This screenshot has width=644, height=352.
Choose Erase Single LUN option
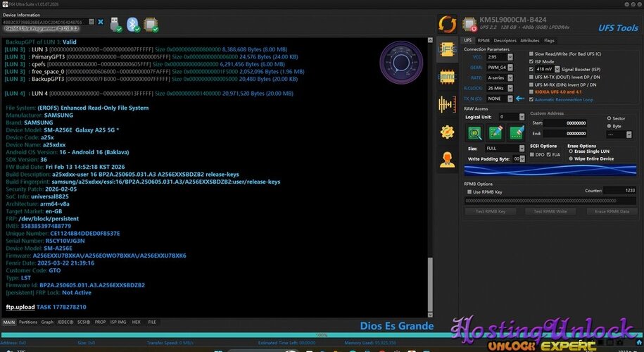coord(571,151)
